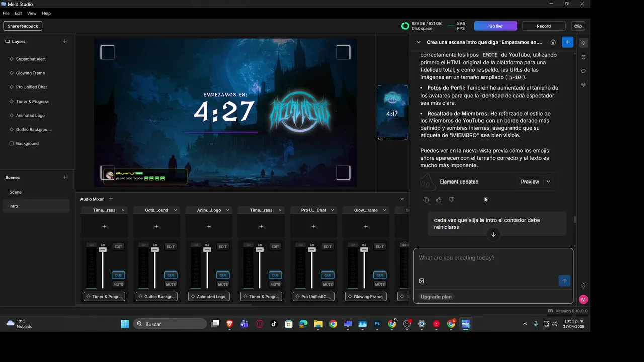The image size is (644, 362).
Task: Attach an image using the picture icon
Action: (422, 281)
